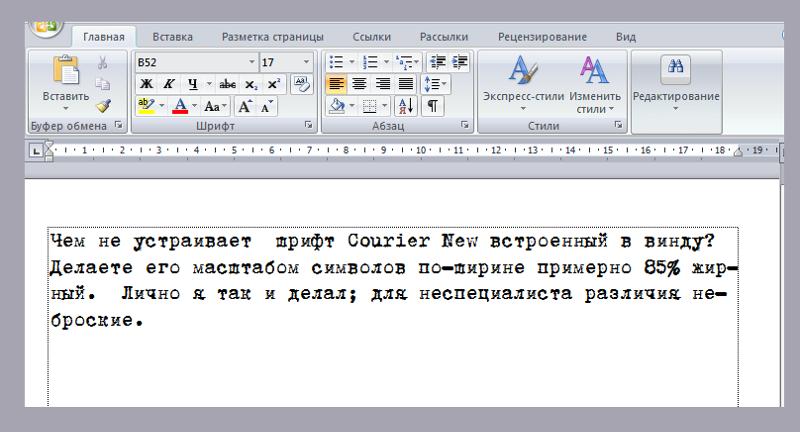
Task: Click the shading paint bucket icon
Action: coord(337,106)
